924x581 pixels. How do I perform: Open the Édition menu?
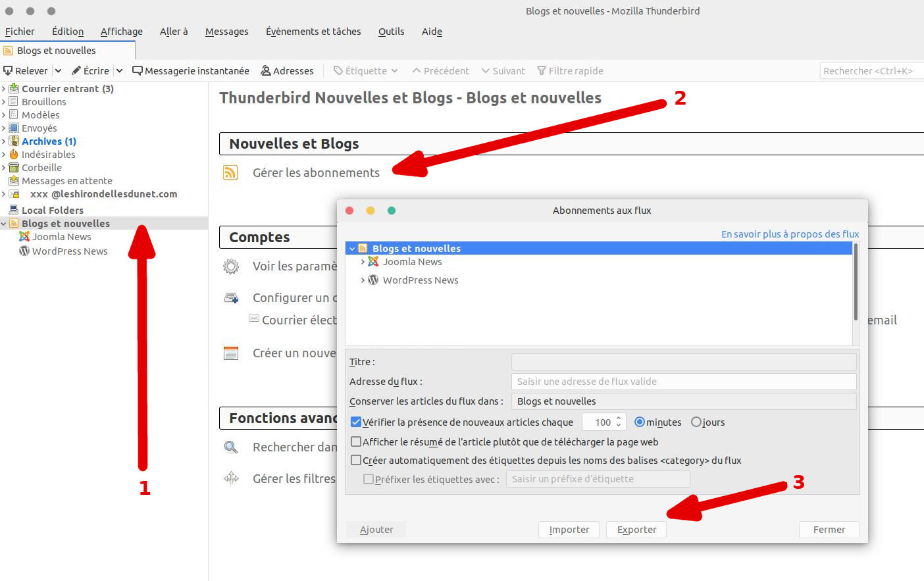[68, 31]
